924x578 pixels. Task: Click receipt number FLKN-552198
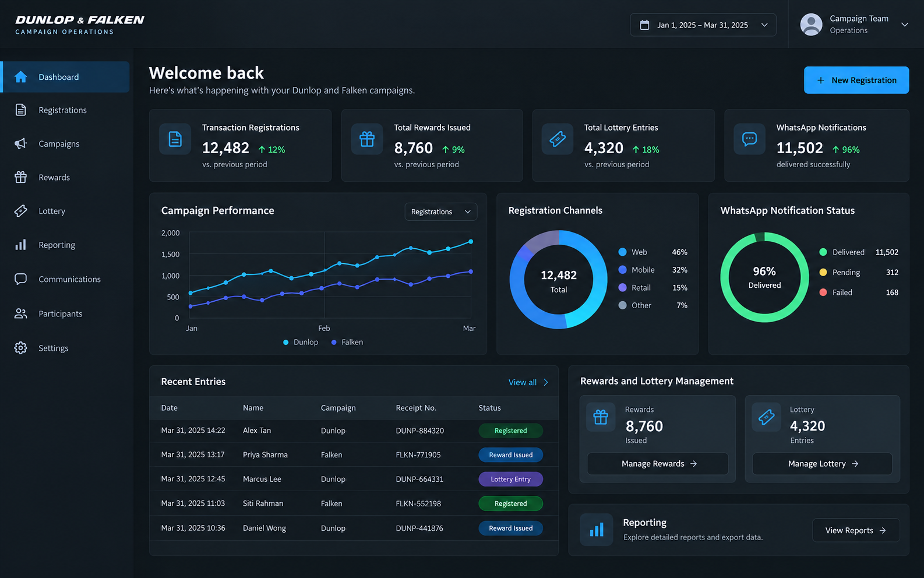418,503
